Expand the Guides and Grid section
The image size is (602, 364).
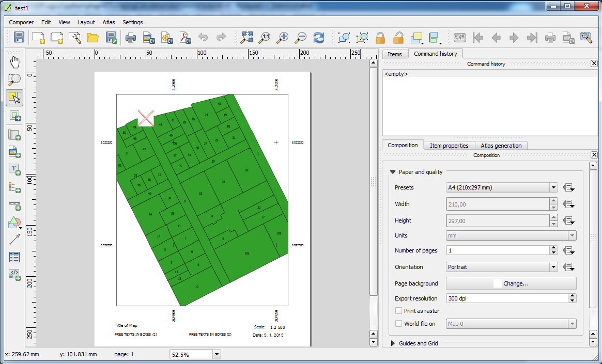tap(393, 343)
